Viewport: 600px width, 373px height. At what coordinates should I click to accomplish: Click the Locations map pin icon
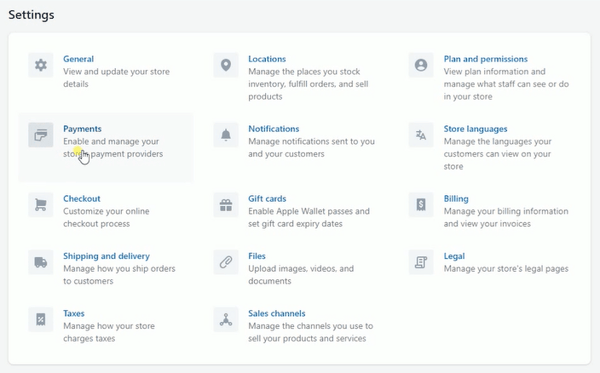[226, 65]
